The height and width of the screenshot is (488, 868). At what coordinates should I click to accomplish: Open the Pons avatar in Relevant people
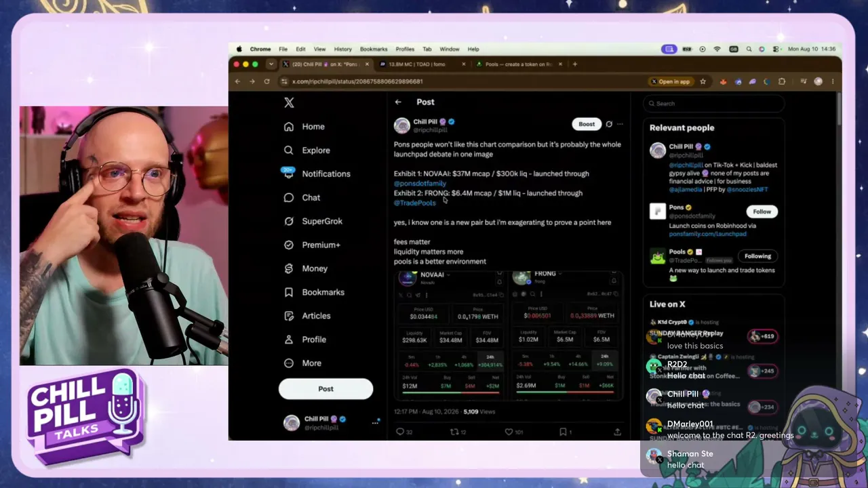coord(657,211)
